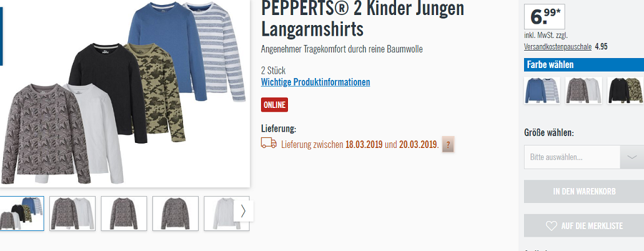The image size is (644, 251).
Task: Expand the size dropdown arrow
Action: [x=632, y=157]
